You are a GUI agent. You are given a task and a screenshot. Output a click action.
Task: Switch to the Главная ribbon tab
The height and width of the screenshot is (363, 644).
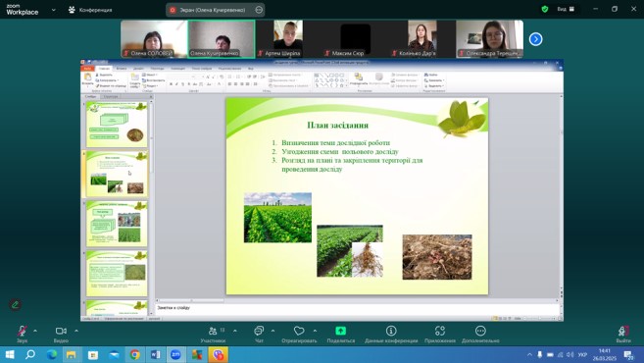(x=104, y=69)
